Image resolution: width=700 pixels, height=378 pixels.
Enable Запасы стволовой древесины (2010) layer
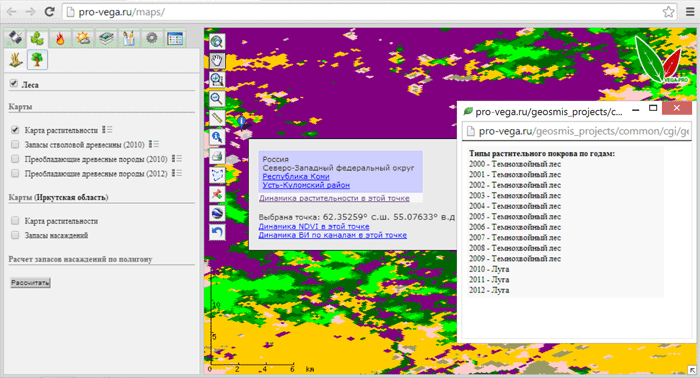point(15,144)
